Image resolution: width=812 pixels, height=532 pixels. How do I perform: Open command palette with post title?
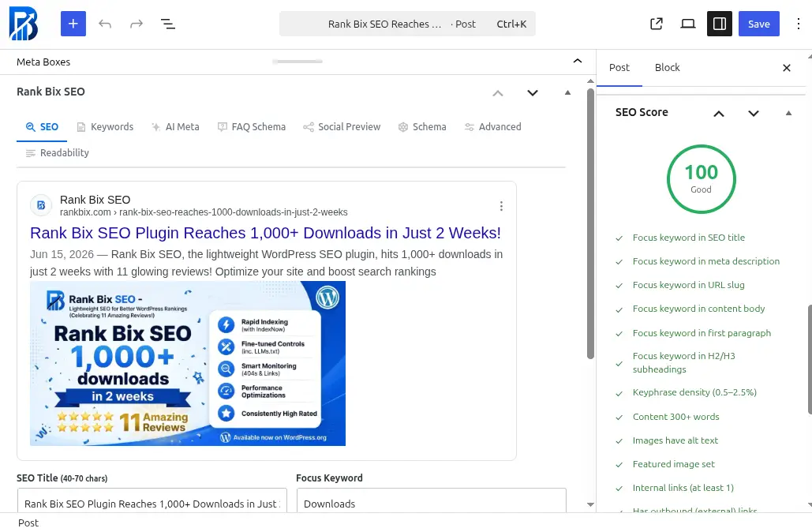point(407,24)
